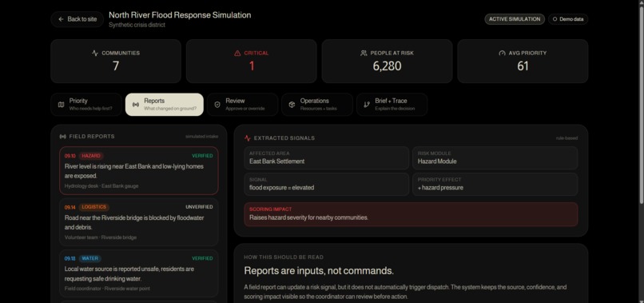
Task: Click the HAZARD tag on first report
Action: (x=91, y=156)
